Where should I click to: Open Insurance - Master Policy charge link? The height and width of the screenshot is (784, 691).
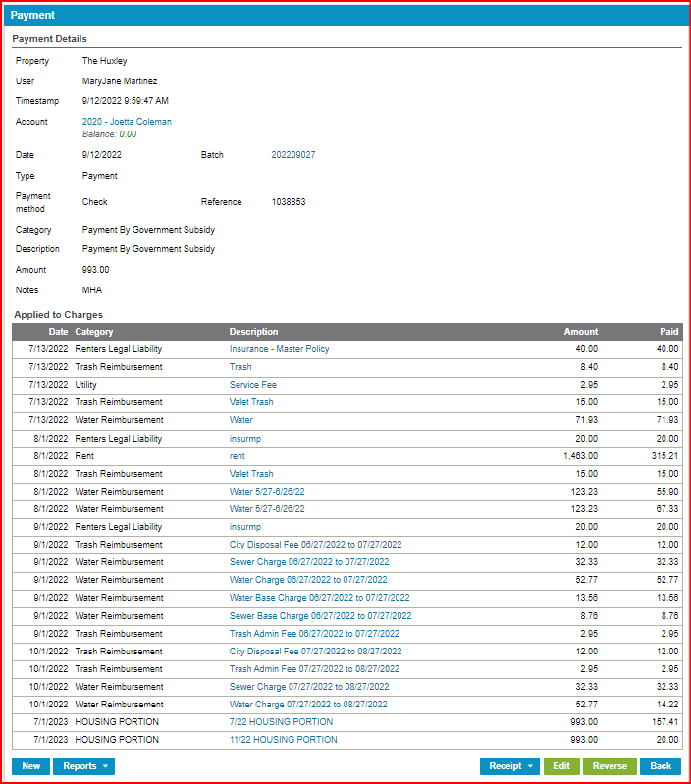279,349
